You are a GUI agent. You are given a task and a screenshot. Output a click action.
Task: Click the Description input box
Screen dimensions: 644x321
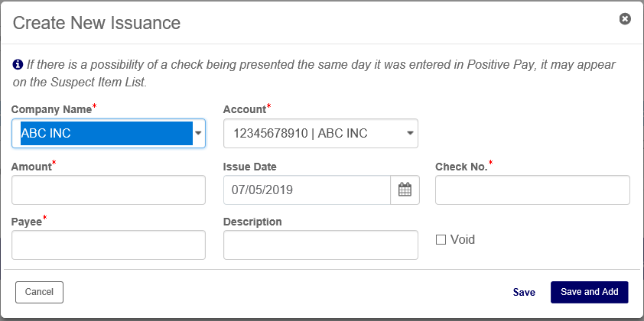(320, 245)
